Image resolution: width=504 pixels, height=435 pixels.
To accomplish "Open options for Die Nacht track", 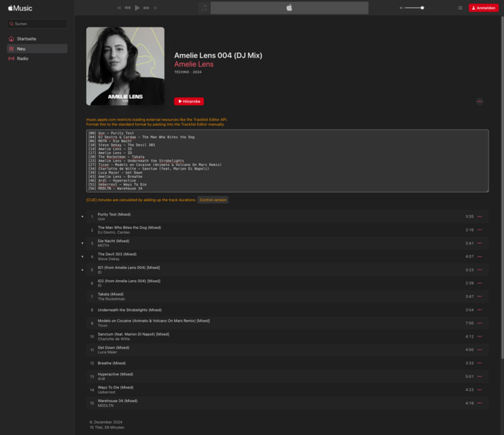I will pos(479,243).
